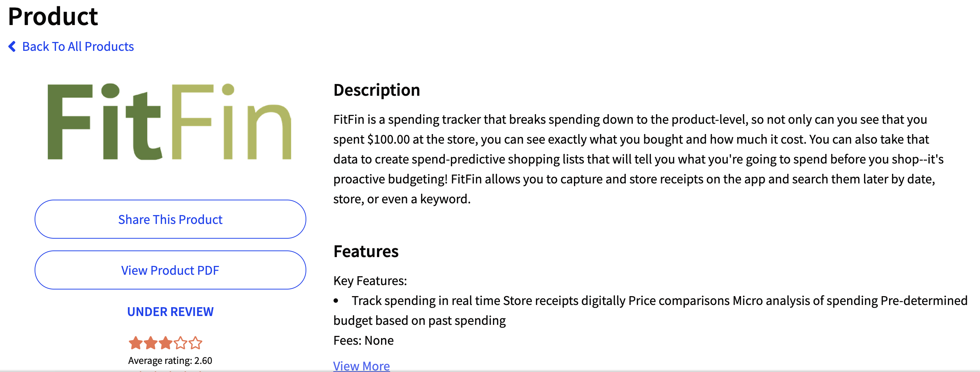980x372 pixels.
Task: Click the Features section heading
Action: (x=366, y=252)
